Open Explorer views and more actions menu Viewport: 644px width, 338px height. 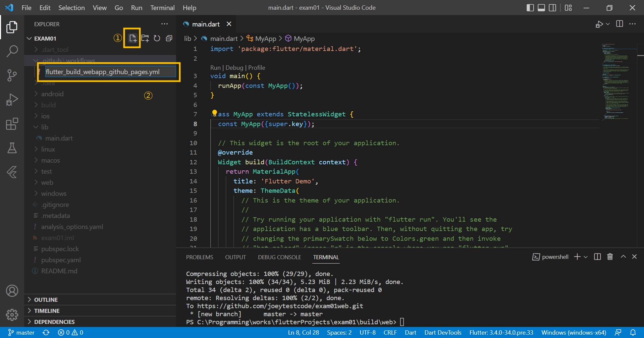pos(164,24)
